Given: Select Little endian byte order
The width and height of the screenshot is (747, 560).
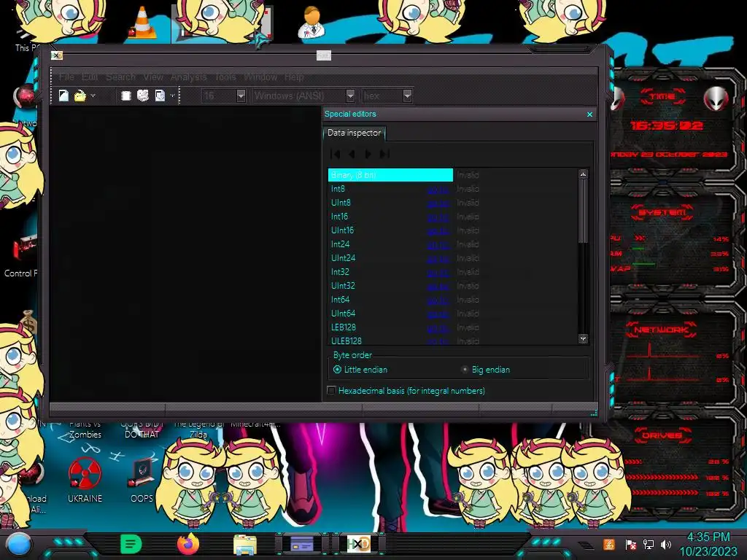Looking at the screenshot, I should 360,370.
